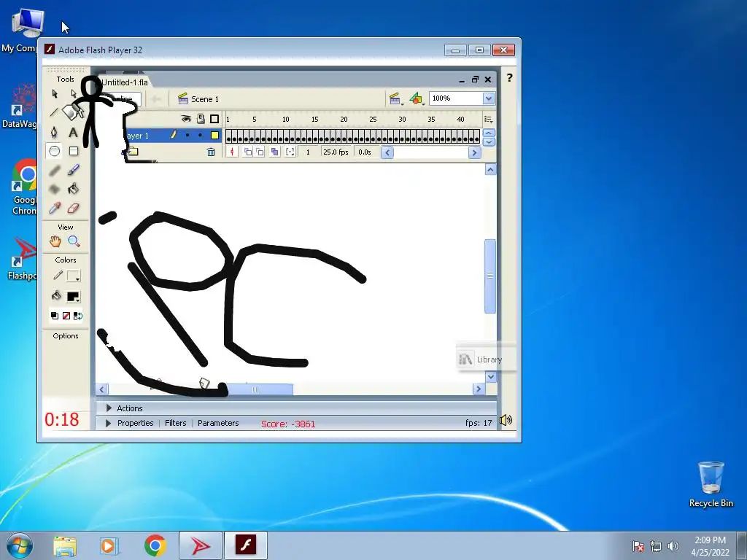Toggle Layer 1 visibility dot
The width and height of the screenshot is (747, 560).
pos(187,135)
